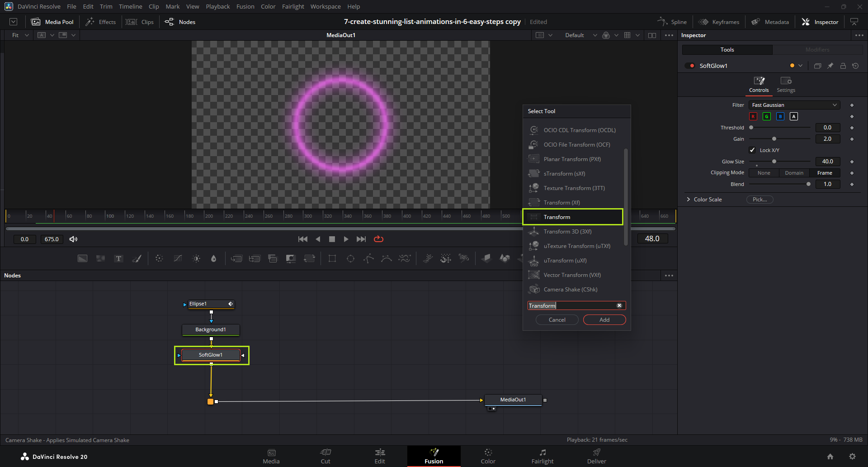Cancel the Select Tool dialog
The height and width of the screenshot is (467, 868).
coord(557,320)
